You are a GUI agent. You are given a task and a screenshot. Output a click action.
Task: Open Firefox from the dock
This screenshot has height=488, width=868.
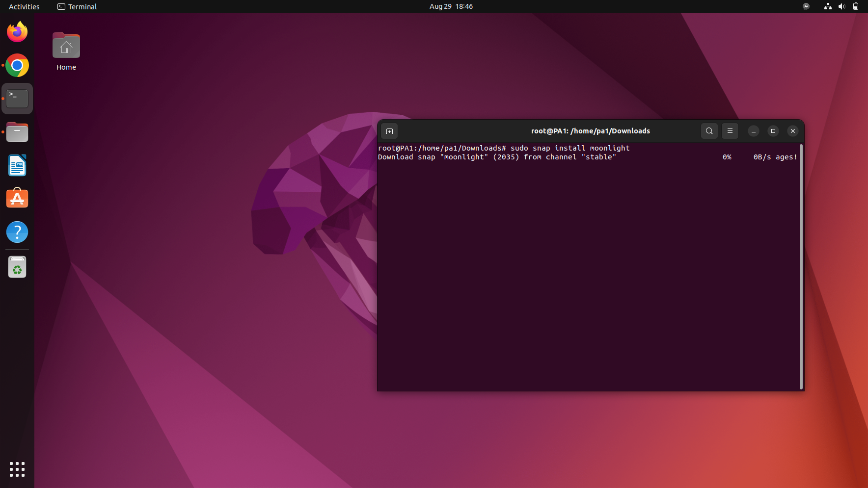pyautogui.click(x=17, y=31)
